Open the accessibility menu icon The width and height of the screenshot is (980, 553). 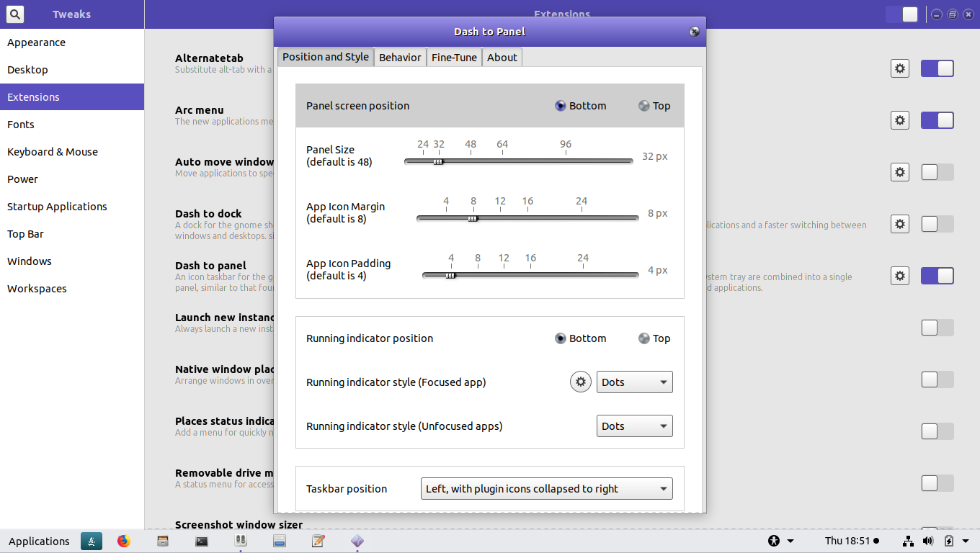774,541
